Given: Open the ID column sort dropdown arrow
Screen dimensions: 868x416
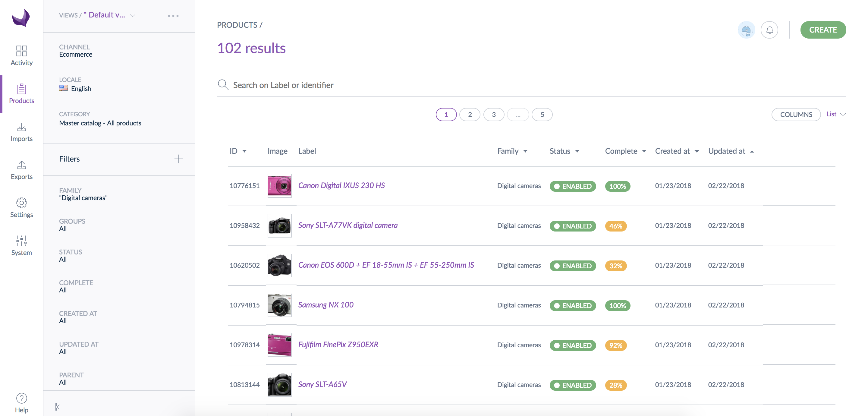Looking at the screenshot, I should tap(245, 151).
